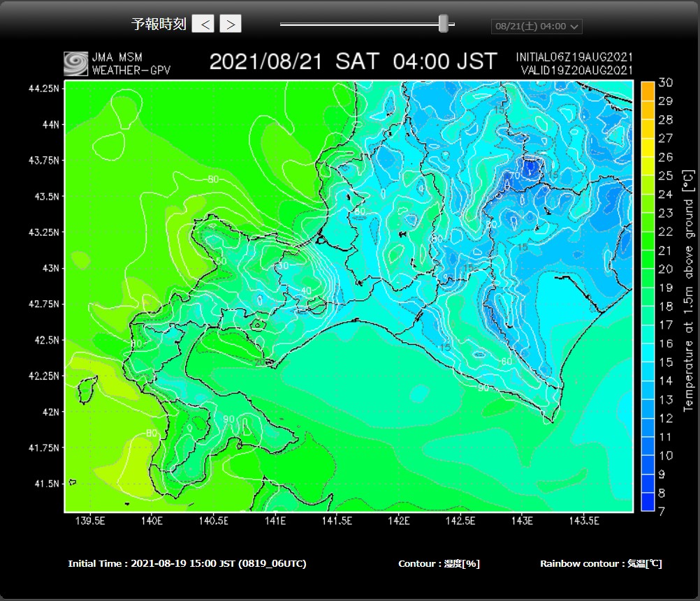Click the next forecast time arrow button
Image resolution: width=700 pixels, height=601 pixels.
click(x=231, y=24)
